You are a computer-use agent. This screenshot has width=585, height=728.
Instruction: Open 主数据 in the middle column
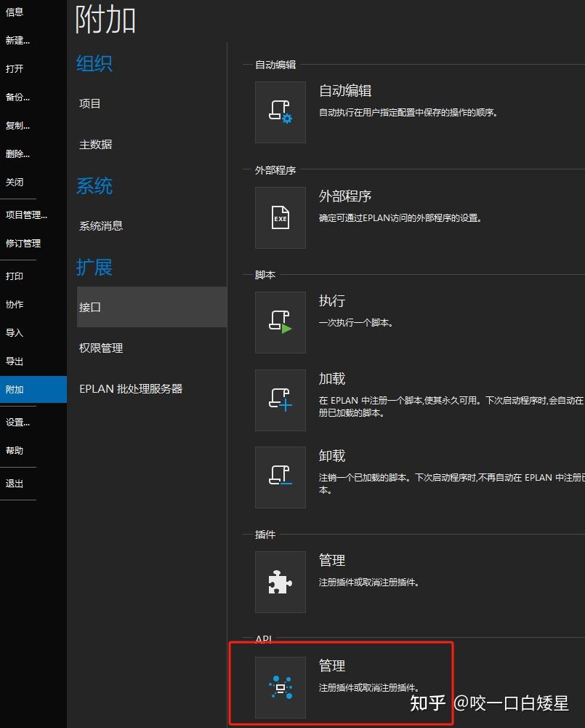tap(94, 144)
